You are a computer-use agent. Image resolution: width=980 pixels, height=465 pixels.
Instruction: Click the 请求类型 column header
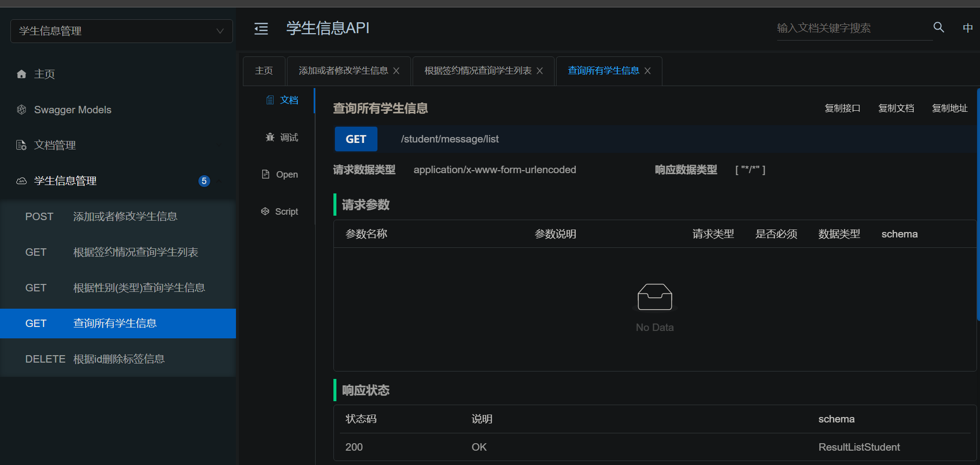tap(713, 234)
